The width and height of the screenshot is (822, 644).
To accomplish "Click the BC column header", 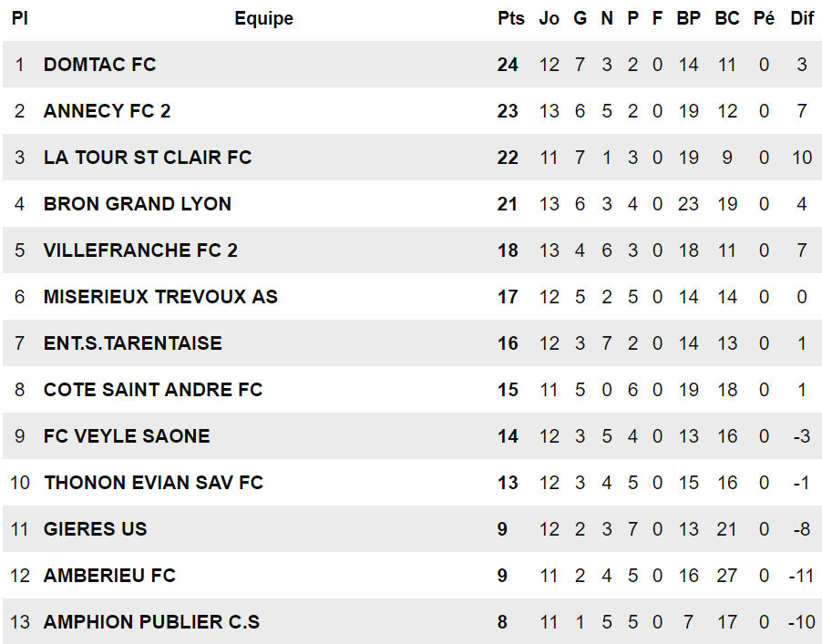I will (x=727, y=18).
